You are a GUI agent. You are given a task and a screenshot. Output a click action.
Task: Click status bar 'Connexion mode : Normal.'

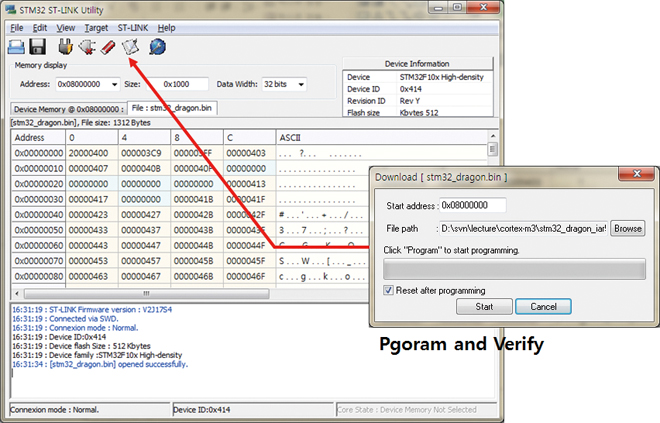point(90,410)
